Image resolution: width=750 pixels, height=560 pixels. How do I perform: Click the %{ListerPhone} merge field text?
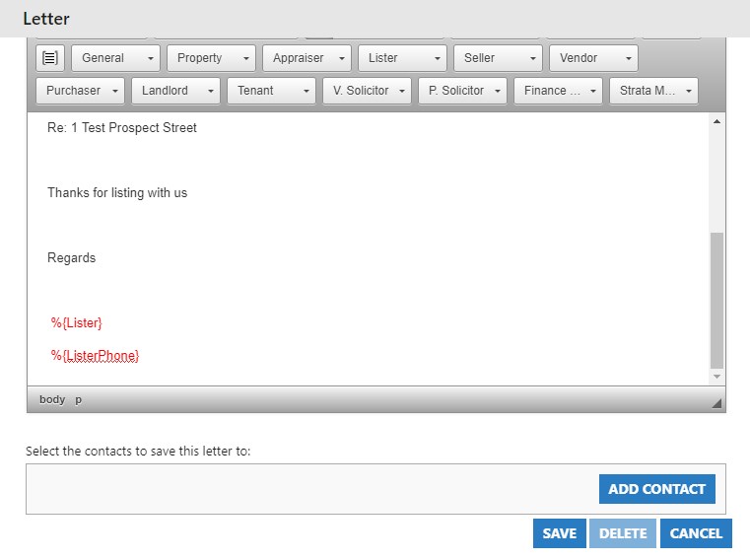click(95, 355)
